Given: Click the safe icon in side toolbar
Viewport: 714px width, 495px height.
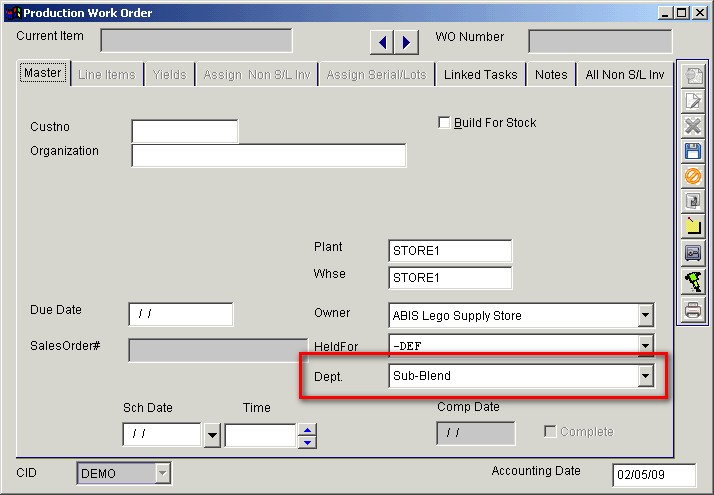Looking at the screenshot, I should pyautogui.click(x=692, y=255).
